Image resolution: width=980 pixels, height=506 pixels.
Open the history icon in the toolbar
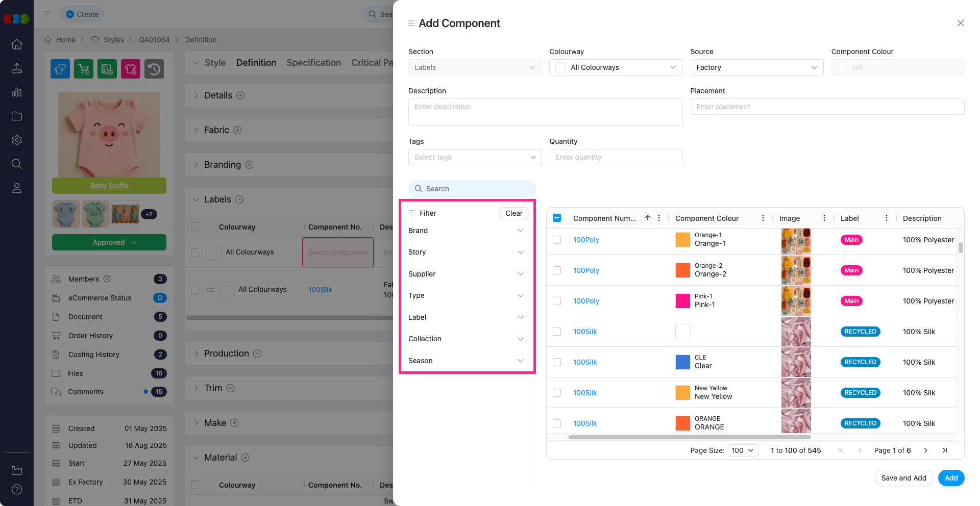[154, 69]
